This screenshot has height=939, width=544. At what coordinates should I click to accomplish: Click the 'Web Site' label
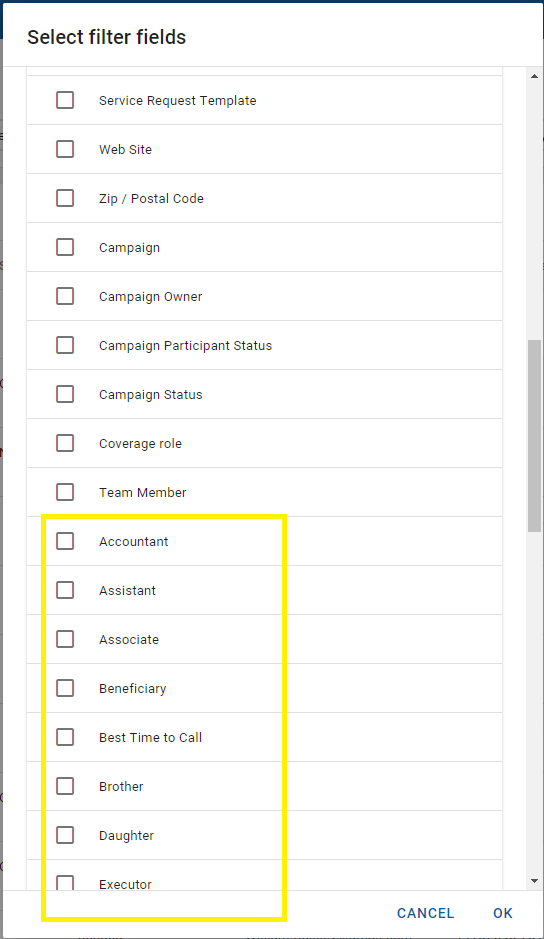(125, 150)
